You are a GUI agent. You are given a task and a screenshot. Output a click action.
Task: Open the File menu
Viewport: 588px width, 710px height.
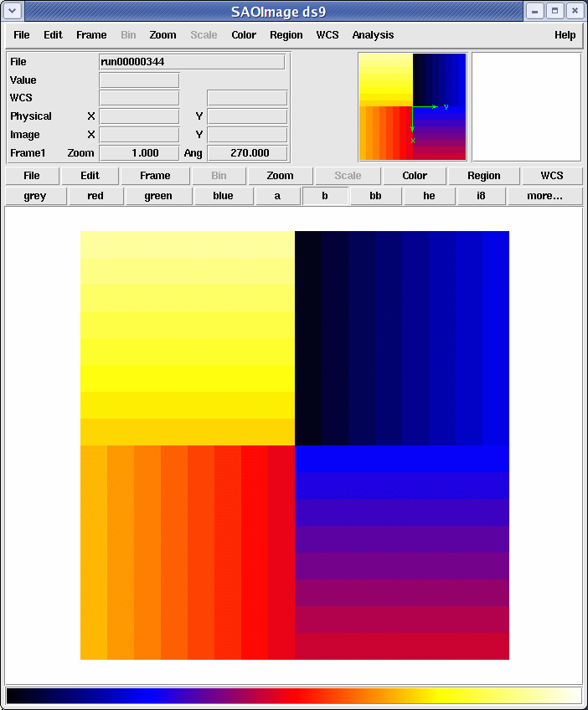click(x=21, y=35)
